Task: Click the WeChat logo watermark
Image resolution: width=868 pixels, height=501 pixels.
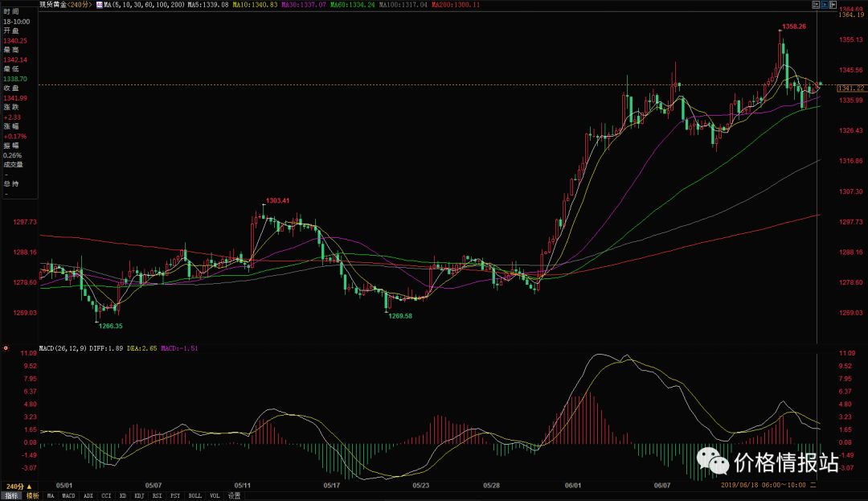Action: [x=712, y=462]
